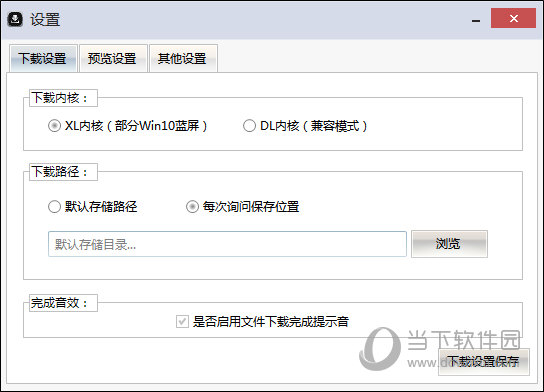The height and width of the screenshot is (392, 544).
Task: Minimize the 设置 window
Action: tap(476, 20)
